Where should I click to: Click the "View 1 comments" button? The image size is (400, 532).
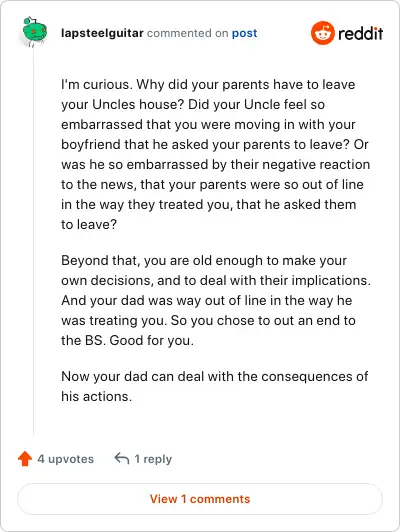click(200, 499)
